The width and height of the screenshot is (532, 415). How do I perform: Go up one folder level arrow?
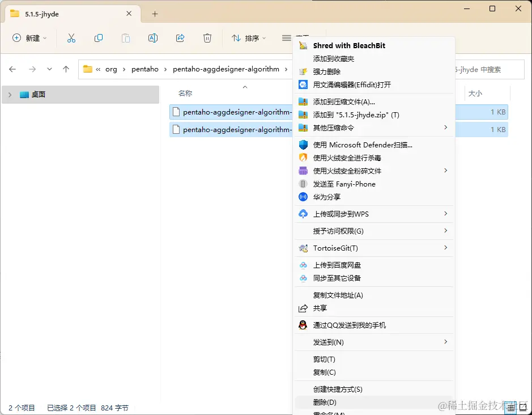(x=66, y=69)
